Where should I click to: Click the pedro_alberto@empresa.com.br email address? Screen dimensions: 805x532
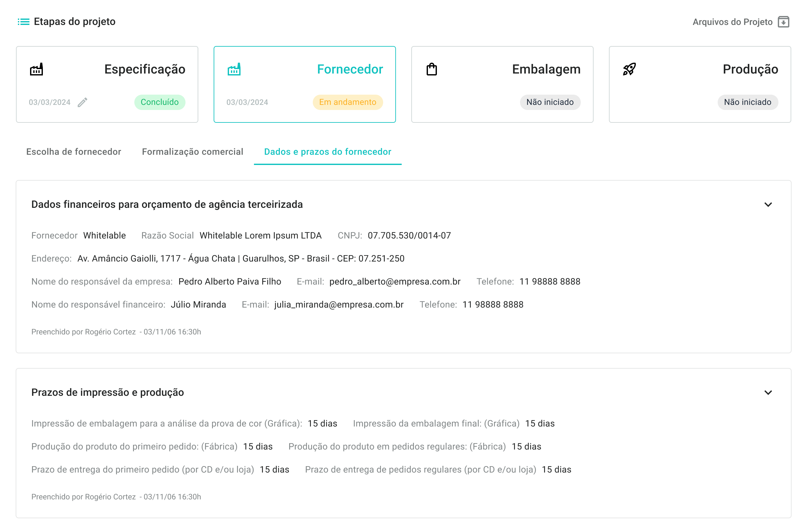tap(395, 282)
